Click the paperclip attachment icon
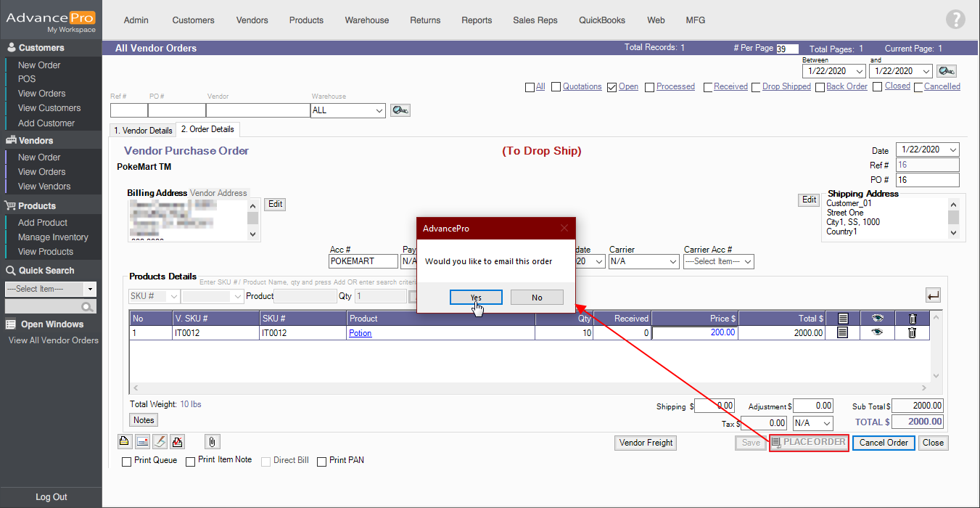The width and height of the screenshot is (980, 508). coord(213,441)
